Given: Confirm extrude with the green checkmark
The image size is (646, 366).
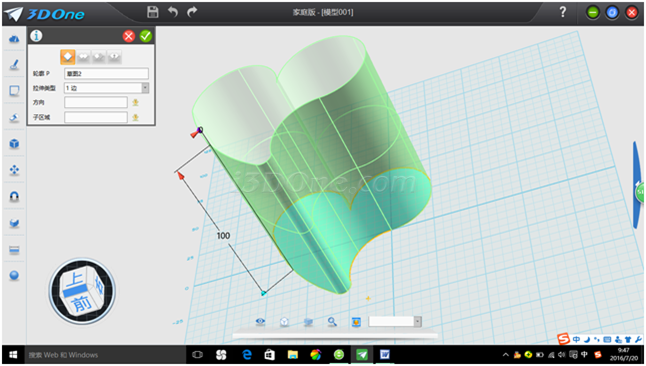Looking at the screenshot, I should [x=146, y=36].
